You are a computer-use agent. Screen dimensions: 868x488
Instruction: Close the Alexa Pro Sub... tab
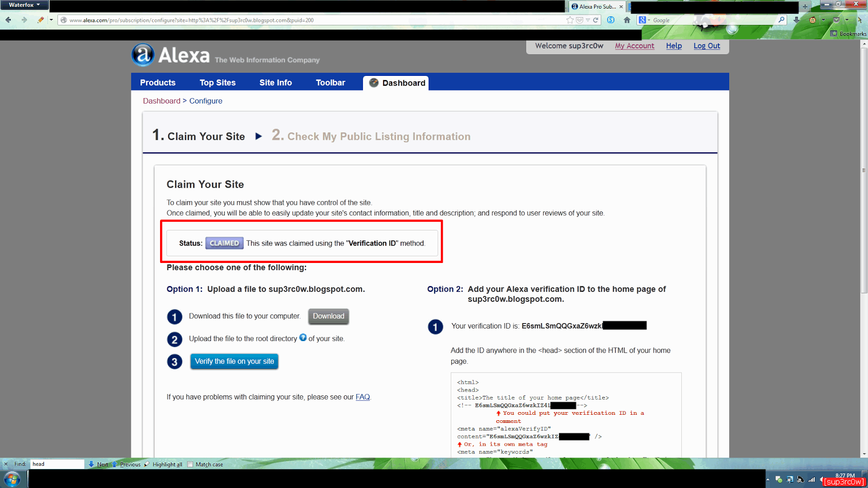click(621, 7)
